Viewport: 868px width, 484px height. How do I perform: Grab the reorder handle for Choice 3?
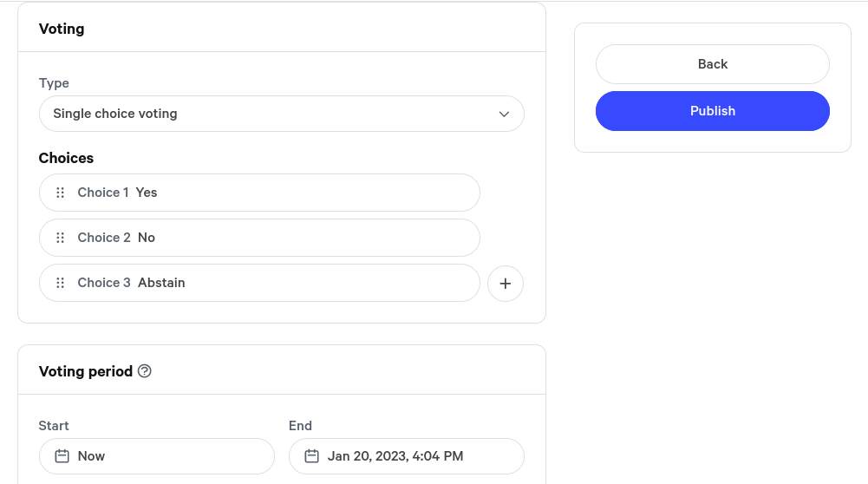click(x=61, y=283)
